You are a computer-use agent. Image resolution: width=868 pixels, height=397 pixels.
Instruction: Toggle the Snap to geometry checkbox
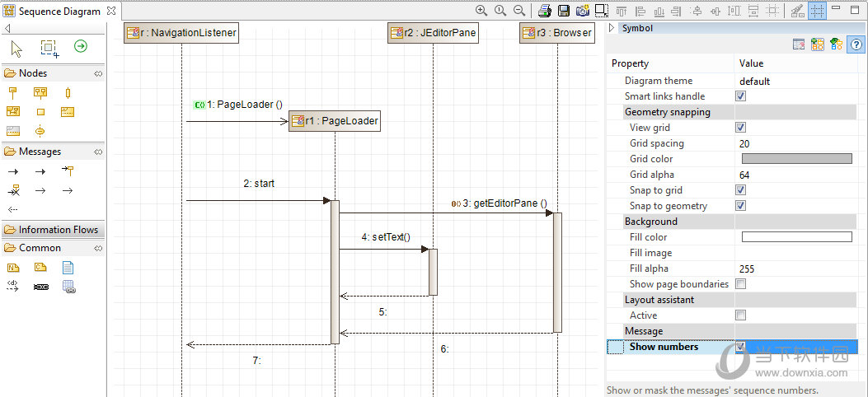click(741, 206)
